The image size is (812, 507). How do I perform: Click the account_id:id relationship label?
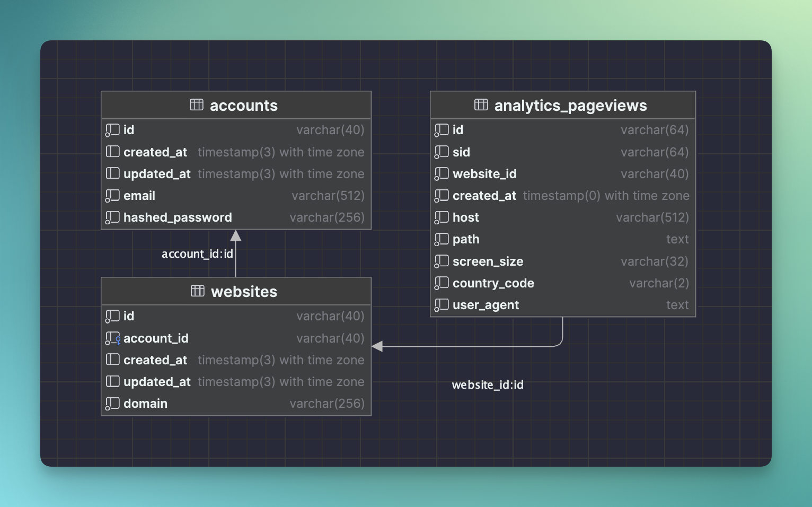(197, 254)
